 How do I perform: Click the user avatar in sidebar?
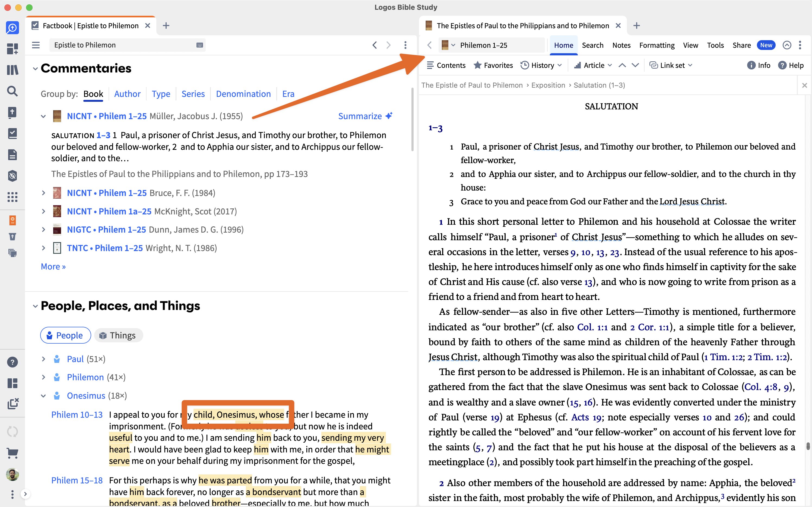pyautogui.click(x=12, y=474)
